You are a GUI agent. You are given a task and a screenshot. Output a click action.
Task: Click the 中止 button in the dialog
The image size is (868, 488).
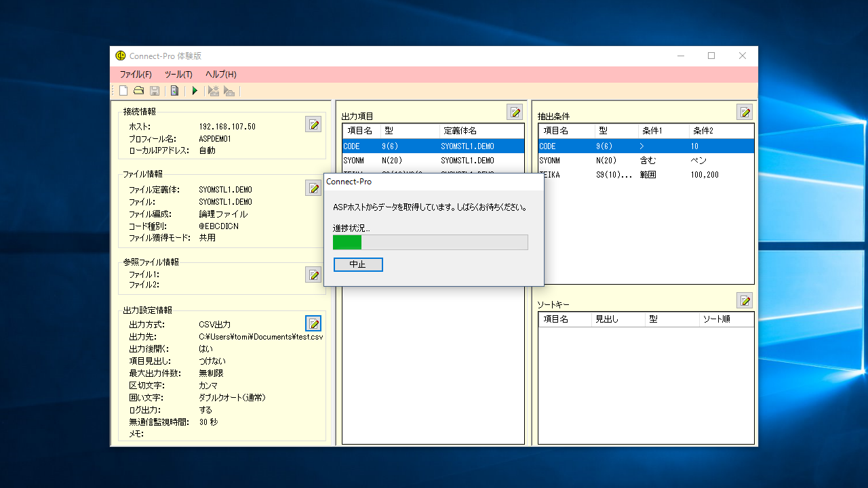tap(358, 264)
